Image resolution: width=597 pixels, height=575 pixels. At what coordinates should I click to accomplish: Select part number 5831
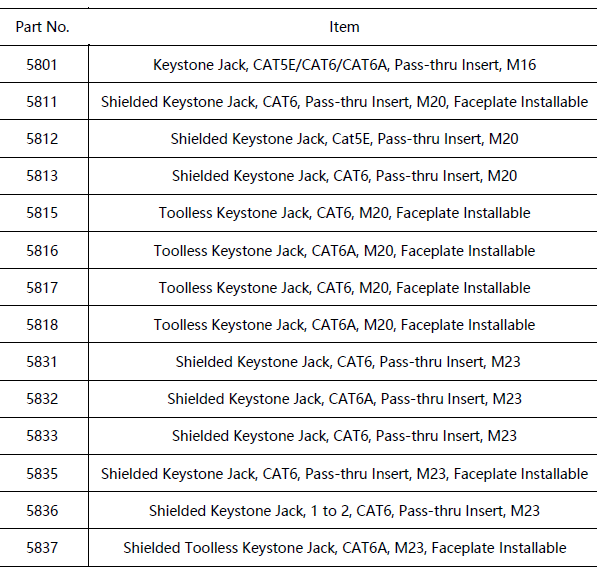click(42, 362)
